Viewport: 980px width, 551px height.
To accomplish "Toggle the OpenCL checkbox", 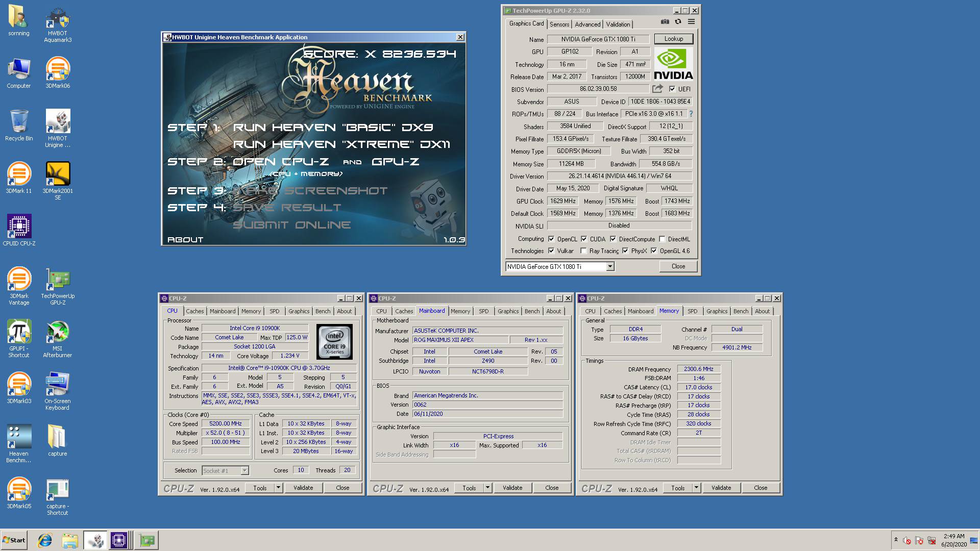I will pyautogui.click(x=551, y=239).
